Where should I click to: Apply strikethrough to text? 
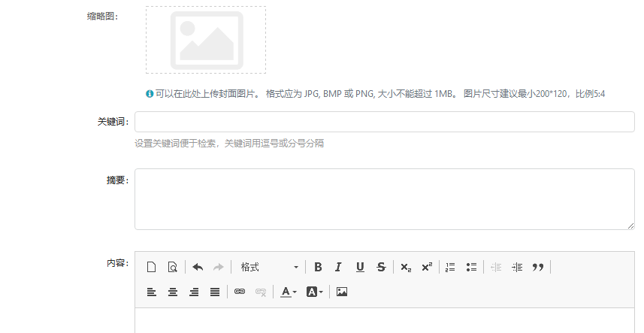point(381,267)
